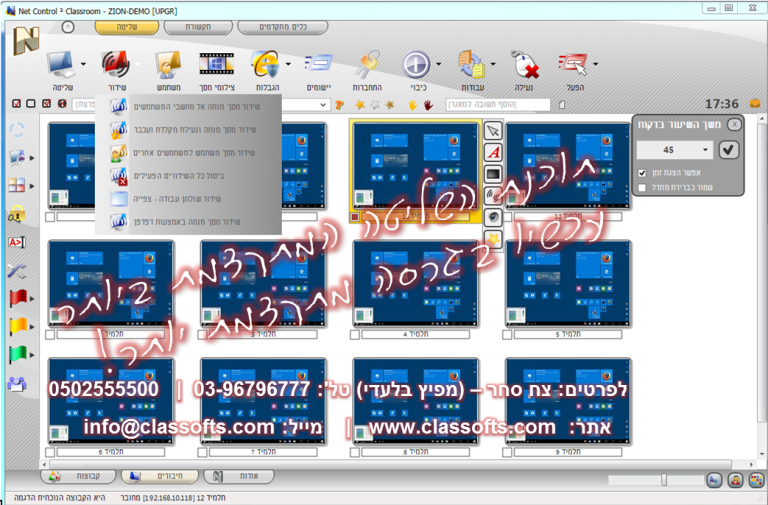Click the נעילה (Lock) mouse icon

pos(524,65)
